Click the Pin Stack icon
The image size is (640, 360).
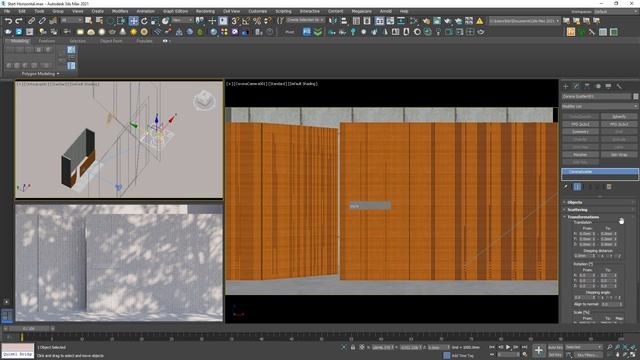point(566,187)
